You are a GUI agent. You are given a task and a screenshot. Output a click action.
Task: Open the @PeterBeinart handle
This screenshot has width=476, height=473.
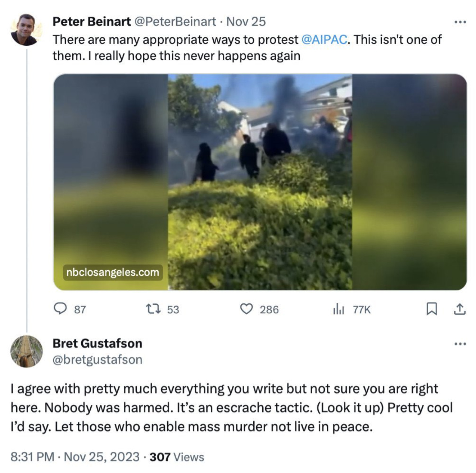click(175, 22)
